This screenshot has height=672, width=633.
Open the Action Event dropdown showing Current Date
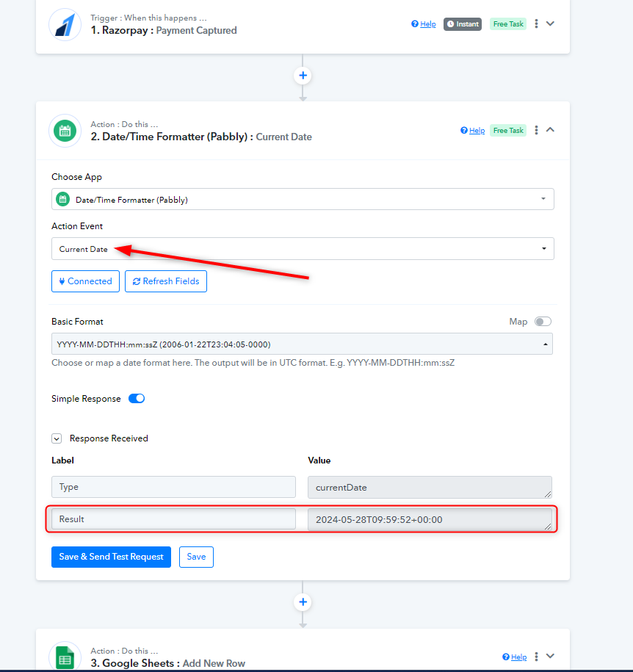(303, 248)
